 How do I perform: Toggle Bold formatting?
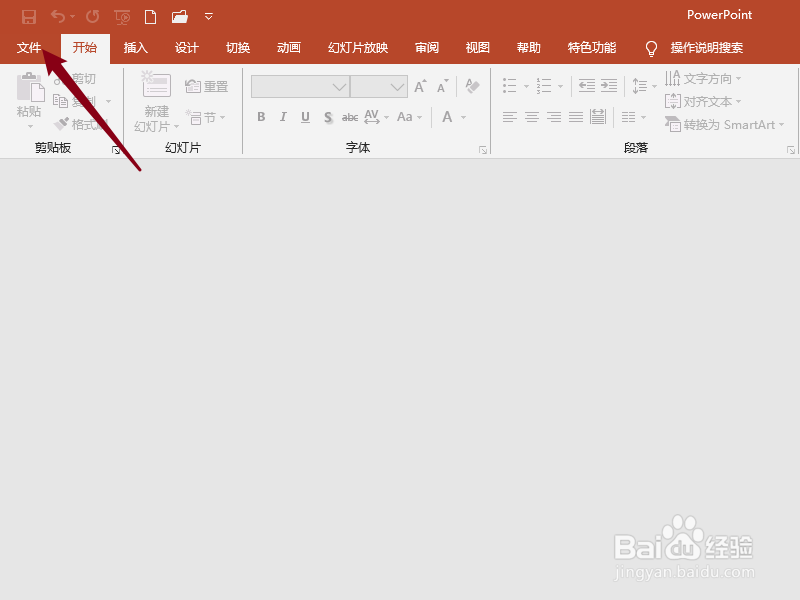[261, 117]
